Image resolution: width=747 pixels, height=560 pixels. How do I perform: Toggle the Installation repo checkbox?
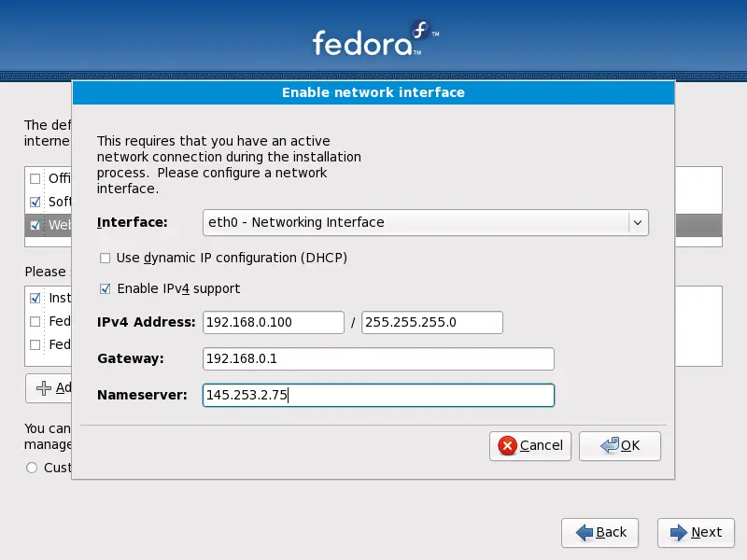click(35, 298)
